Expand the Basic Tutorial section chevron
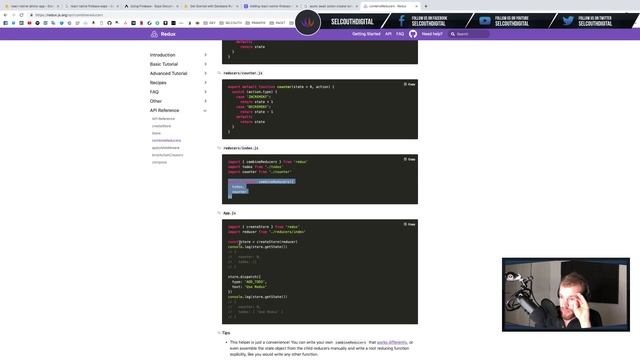640x360 pixels. click(x=205, y=64)
